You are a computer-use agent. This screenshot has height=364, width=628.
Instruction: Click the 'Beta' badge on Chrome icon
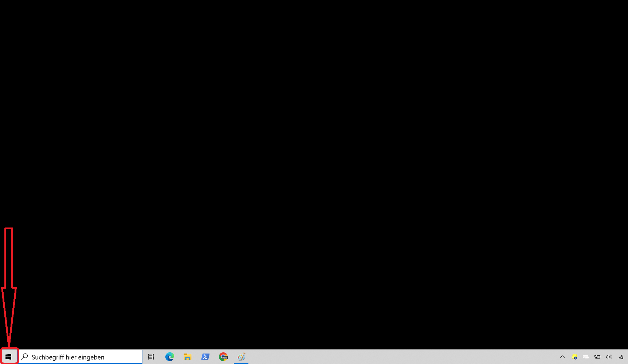pyautogui.click(x=225, y=358)
